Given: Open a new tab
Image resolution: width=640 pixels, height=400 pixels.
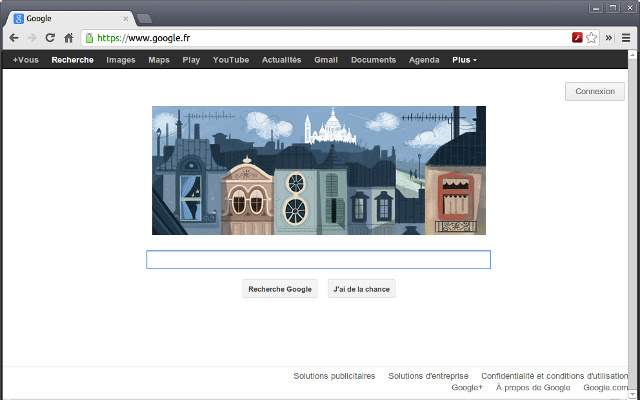Looking at the screenshot, I should 144,18.
